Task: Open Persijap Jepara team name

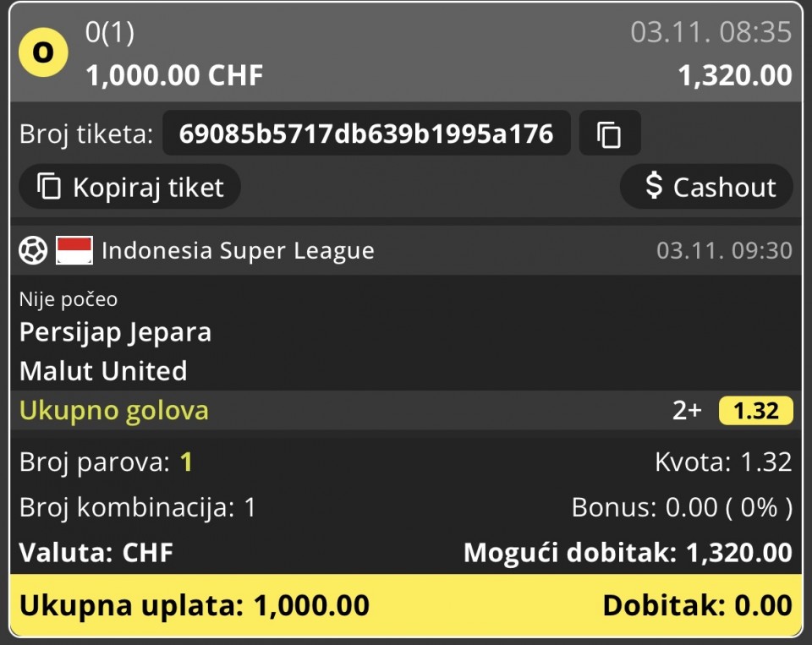Action: [x=116, y=332]
